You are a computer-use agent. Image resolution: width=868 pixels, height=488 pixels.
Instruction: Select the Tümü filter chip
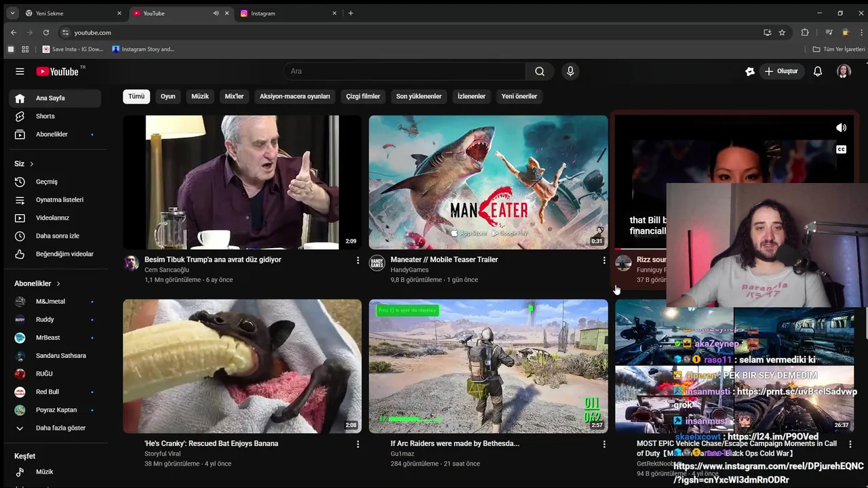coord(136,96)
